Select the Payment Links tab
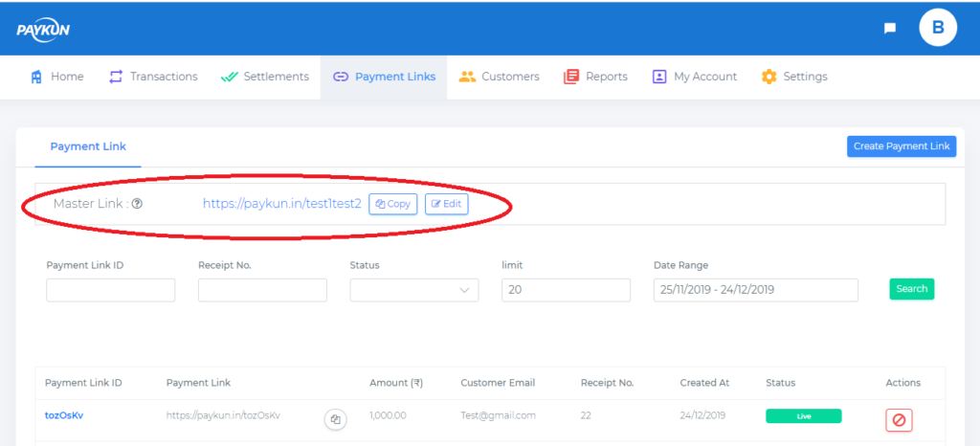 pyautogui.click(x=384, y=77)
